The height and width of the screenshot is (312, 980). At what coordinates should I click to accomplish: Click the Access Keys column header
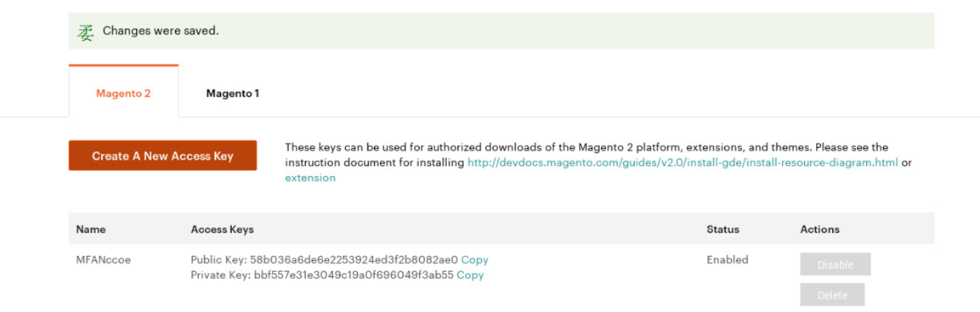pos(223,230)
